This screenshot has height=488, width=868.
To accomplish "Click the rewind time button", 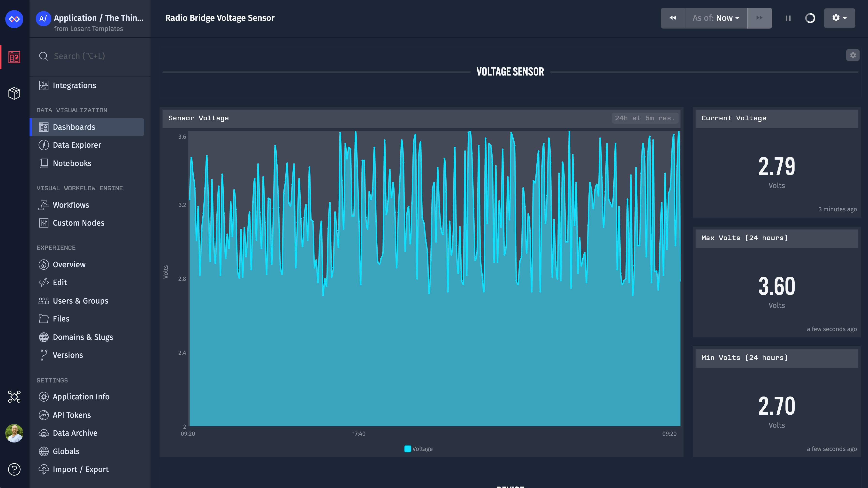I will [673, 18].
